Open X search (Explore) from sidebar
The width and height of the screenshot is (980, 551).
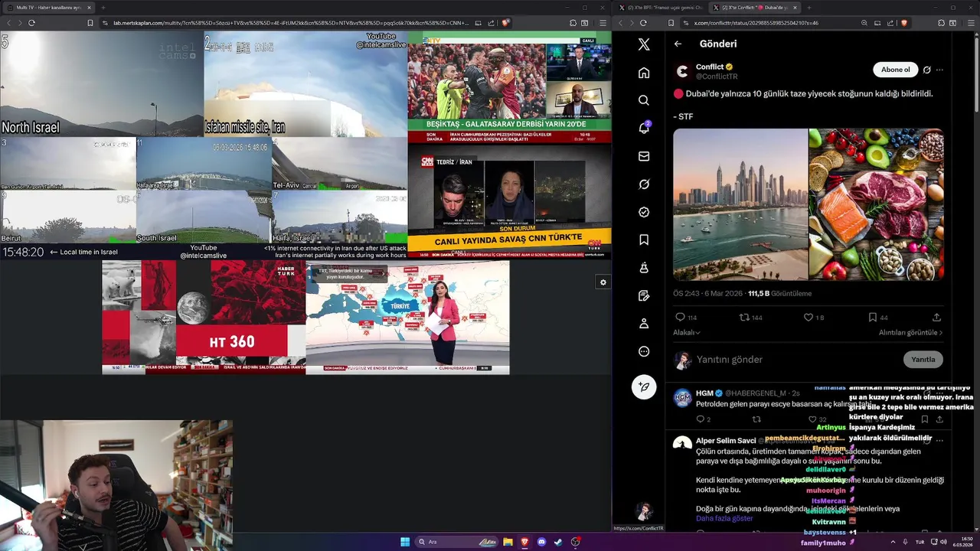click(x=644, y=100)
